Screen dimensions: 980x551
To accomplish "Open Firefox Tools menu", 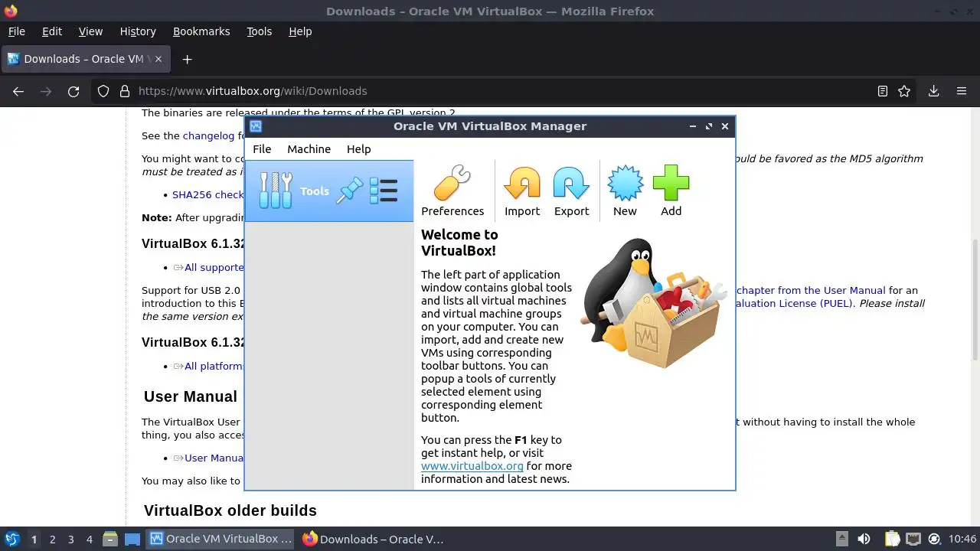I will point(259,31).
